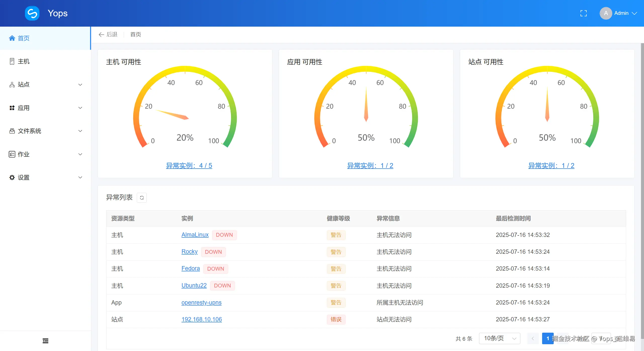The image size is (644, 351).
Task: Click the home icon beside 首页
Action: pos(12,38)
